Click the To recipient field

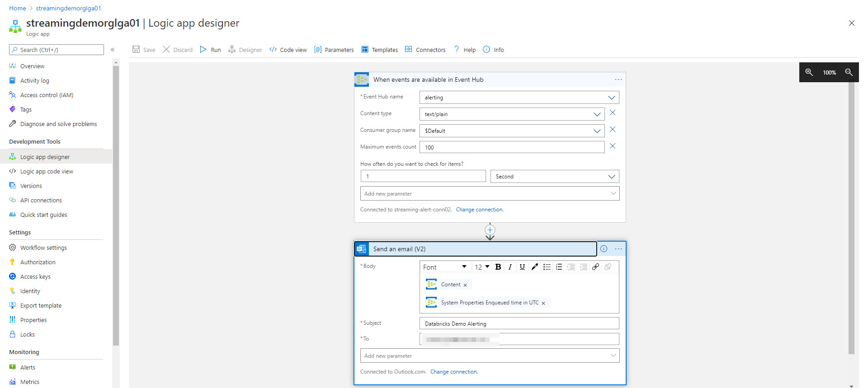tap(519, 339)
